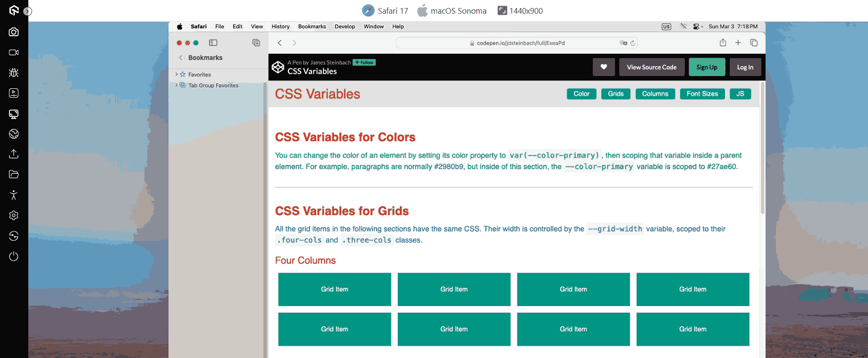Click the Color nav button
Image resolution: width=868 pixels, height=358 pixels.
[581, 94]
